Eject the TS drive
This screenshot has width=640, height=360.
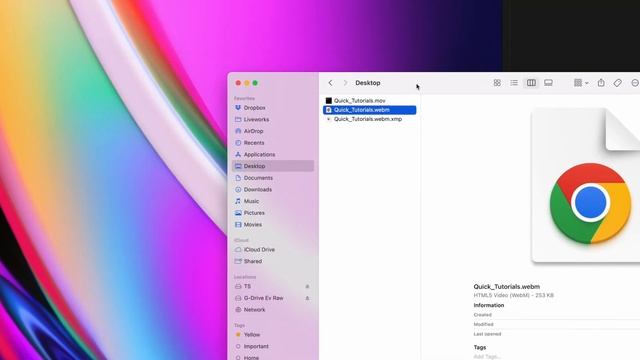coord(307,287)
